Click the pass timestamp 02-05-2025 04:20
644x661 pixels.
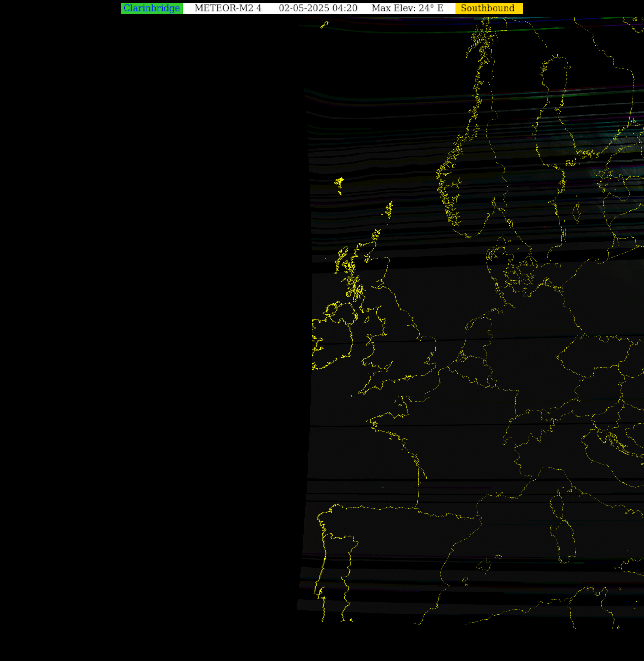[x=318, y=8]
